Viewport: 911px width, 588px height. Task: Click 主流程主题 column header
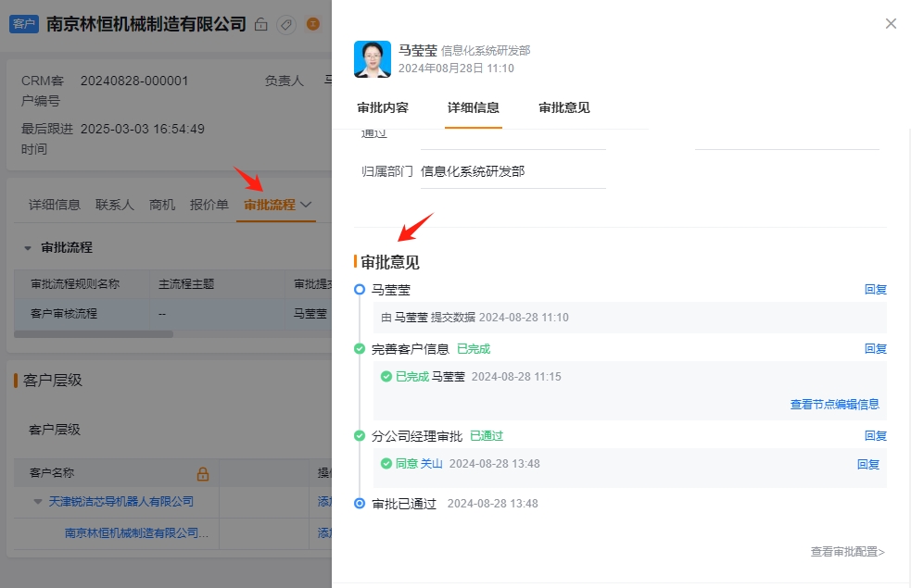[x=217, y=284]
